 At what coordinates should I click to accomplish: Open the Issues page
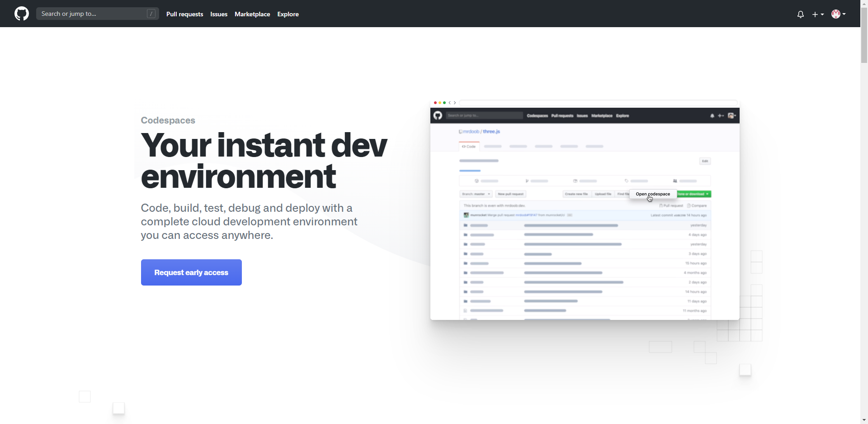pyautogui.click(x=219, y=14)
